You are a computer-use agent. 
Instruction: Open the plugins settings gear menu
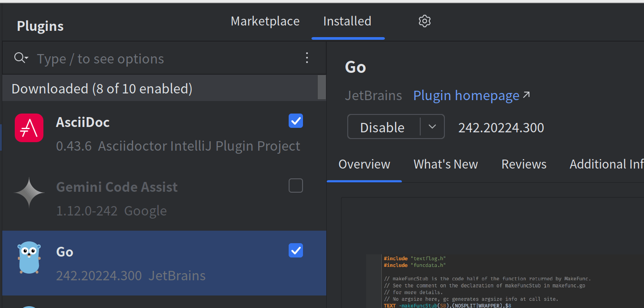pos(424,21)
